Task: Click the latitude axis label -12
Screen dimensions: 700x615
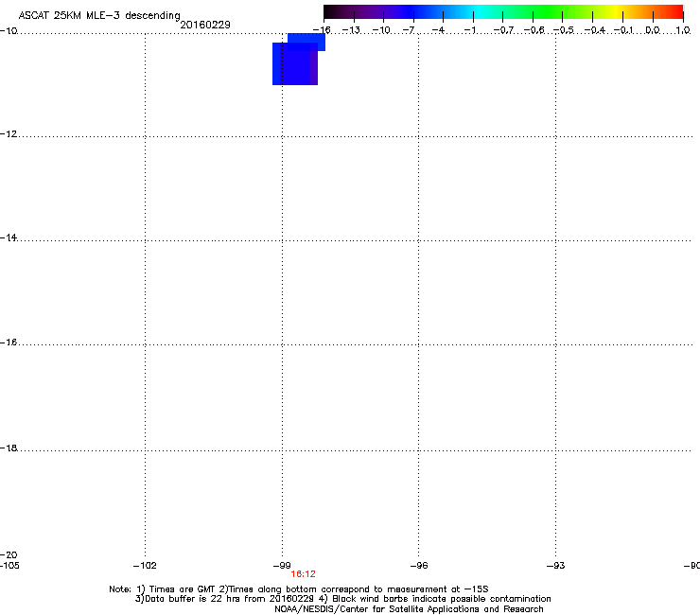Action: 9,134
